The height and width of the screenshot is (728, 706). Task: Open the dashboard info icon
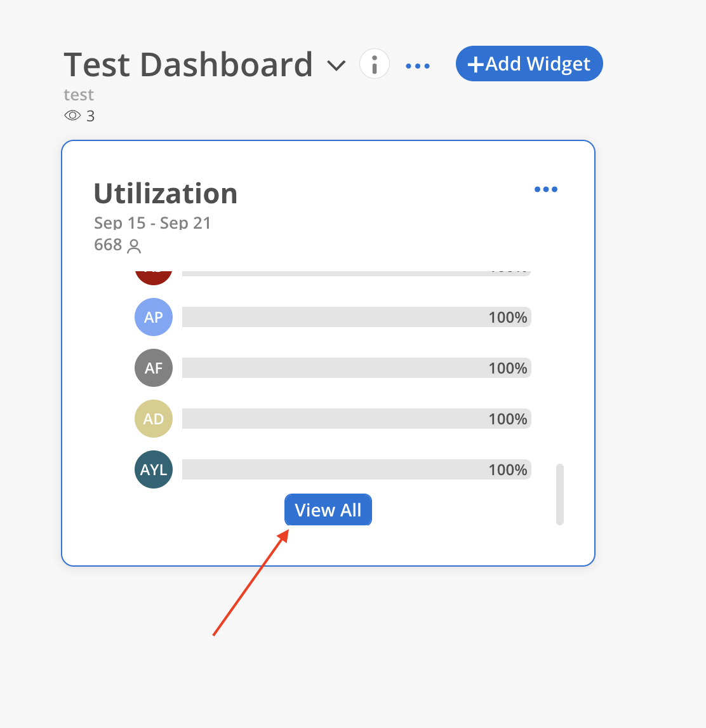pyautogui.click(x=375, y=64)
